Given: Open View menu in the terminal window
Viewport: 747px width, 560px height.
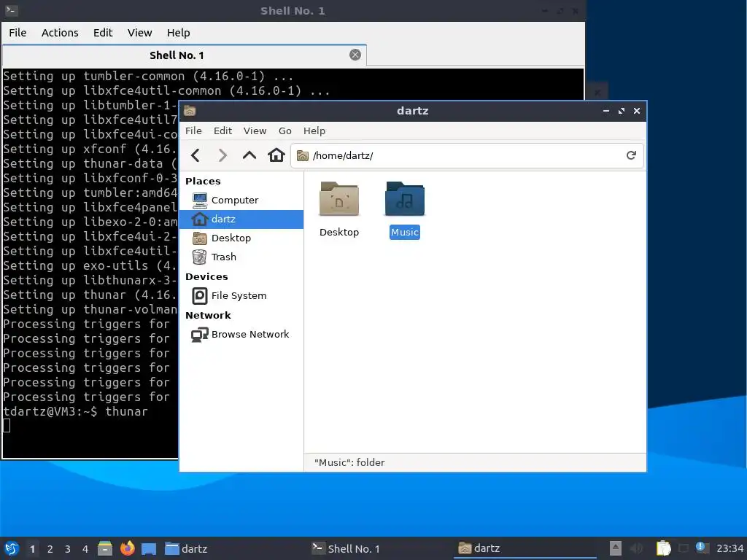Looking at the screenshot, I should point(139,33).
